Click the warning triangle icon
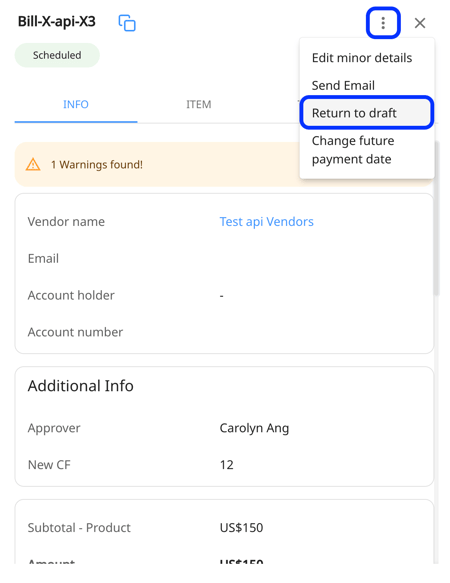450x583 pixels. click(x=33, y=164)
